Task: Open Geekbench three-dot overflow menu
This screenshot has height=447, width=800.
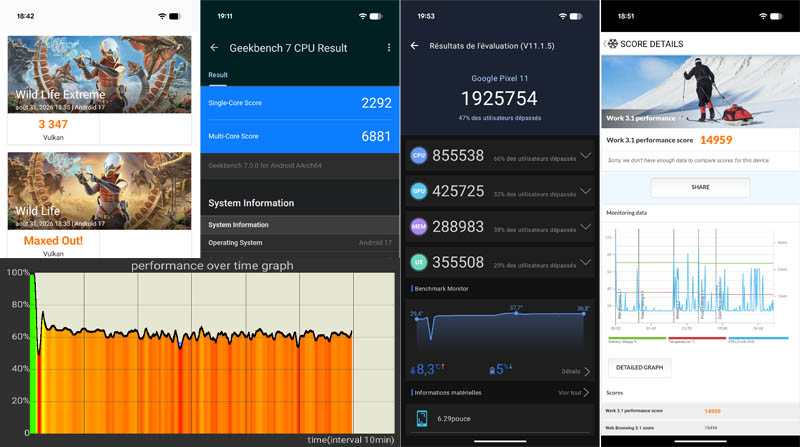Action: (389, 47)
